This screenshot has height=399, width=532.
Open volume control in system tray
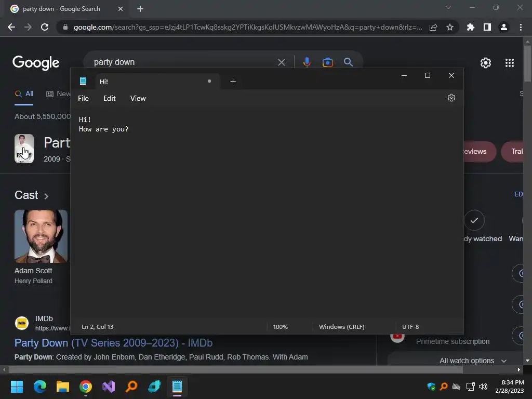coord(483,387)
